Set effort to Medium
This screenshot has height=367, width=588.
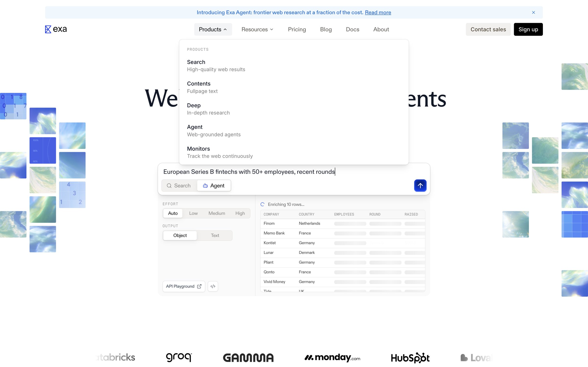tap(217, 213)
